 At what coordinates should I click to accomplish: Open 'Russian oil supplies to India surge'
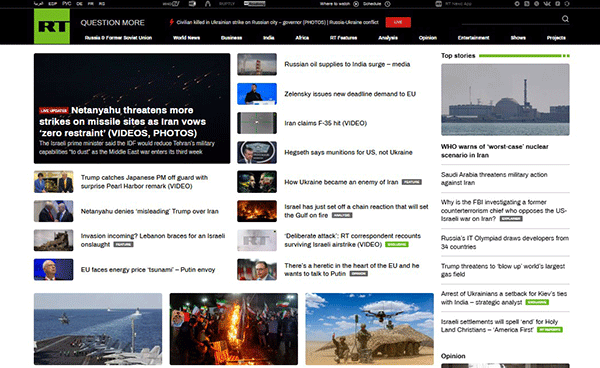[x=347, y=64]
